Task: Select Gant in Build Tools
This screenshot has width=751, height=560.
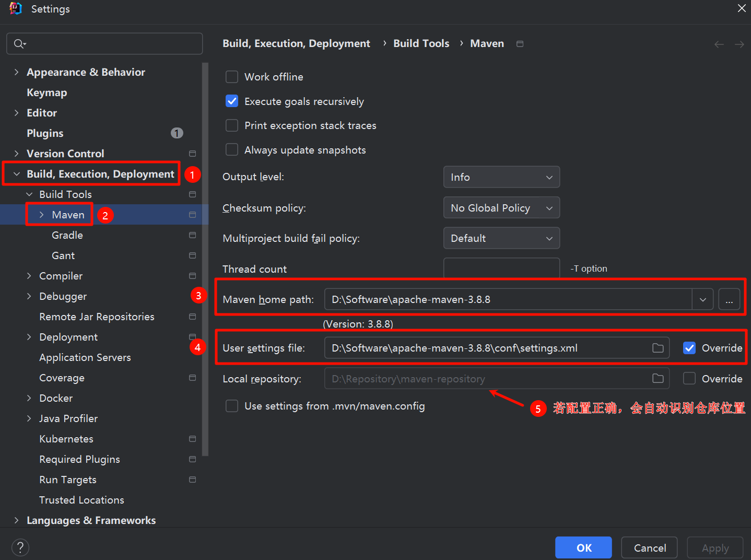Action: [63, 255]
